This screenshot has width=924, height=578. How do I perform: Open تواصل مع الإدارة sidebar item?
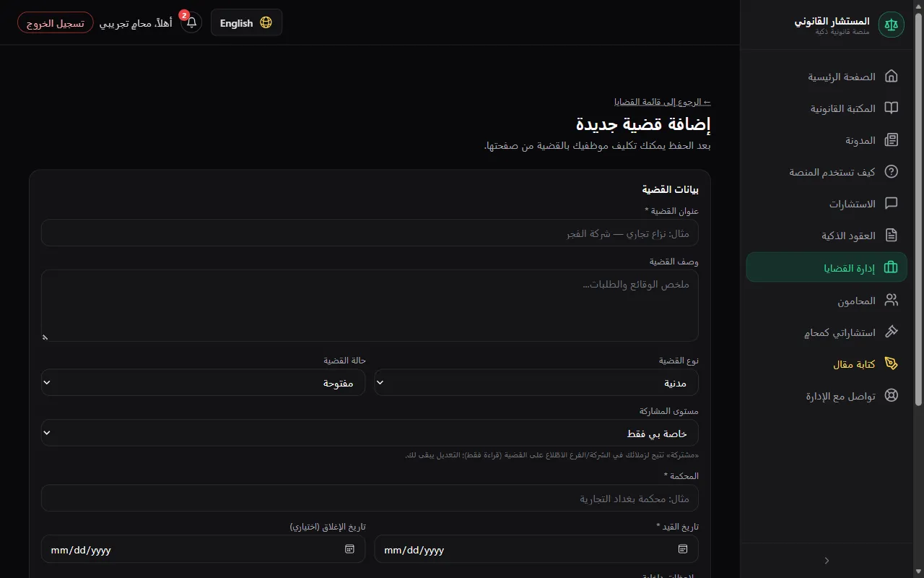(827, 395)
